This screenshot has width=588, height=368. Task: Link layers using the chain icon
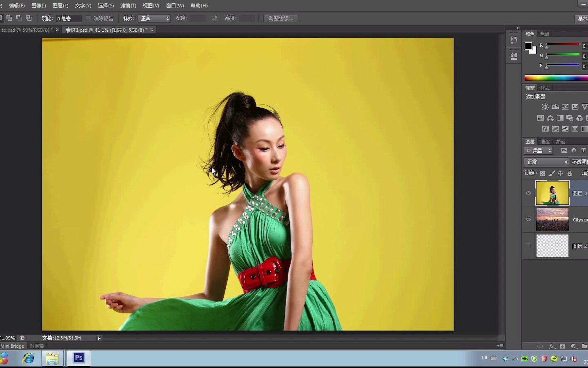(540, 346)
